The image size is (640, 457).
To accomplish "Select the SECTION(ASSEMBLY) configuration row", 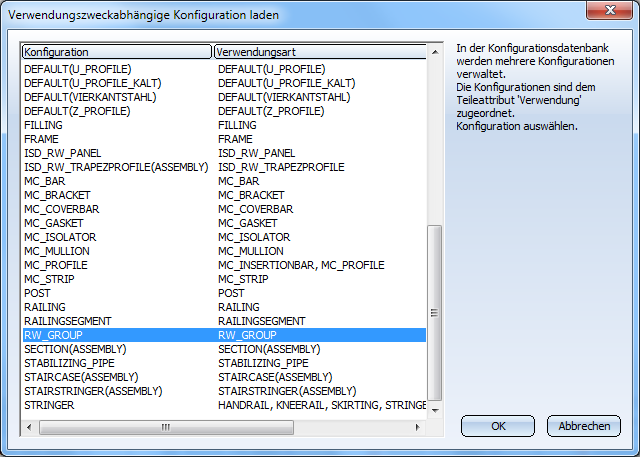I will [224, 349].
